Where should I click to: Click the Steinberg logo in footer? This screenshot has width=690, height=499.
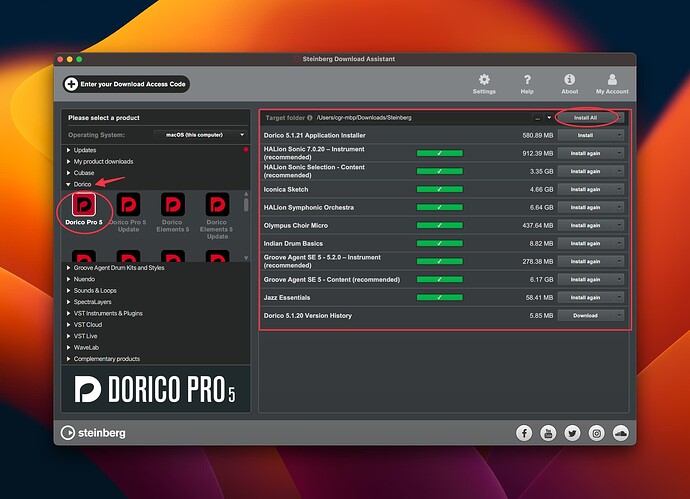(x=93, y=433)
